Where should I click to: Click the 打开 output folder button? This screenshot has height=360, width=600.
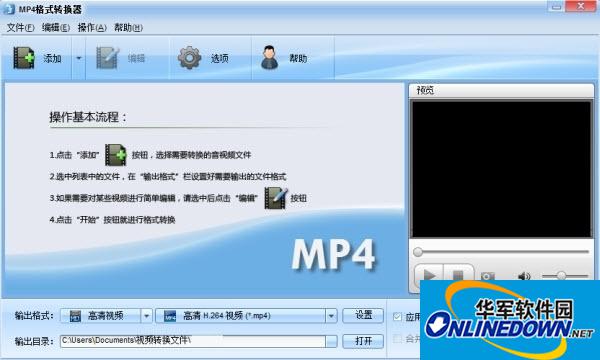(363, 341)
